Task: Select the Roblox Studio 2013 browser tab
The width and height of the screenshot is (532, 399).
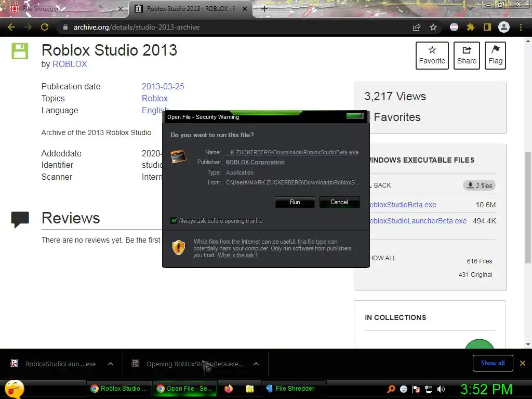Action: (x=190, y=9)
